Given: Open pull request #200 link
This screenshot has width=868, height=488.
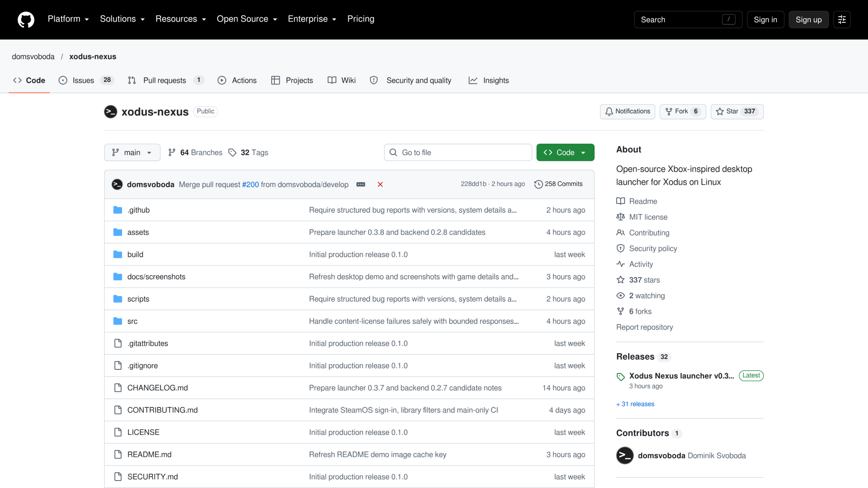Looking at the screenshot, I should click(250, 184).
